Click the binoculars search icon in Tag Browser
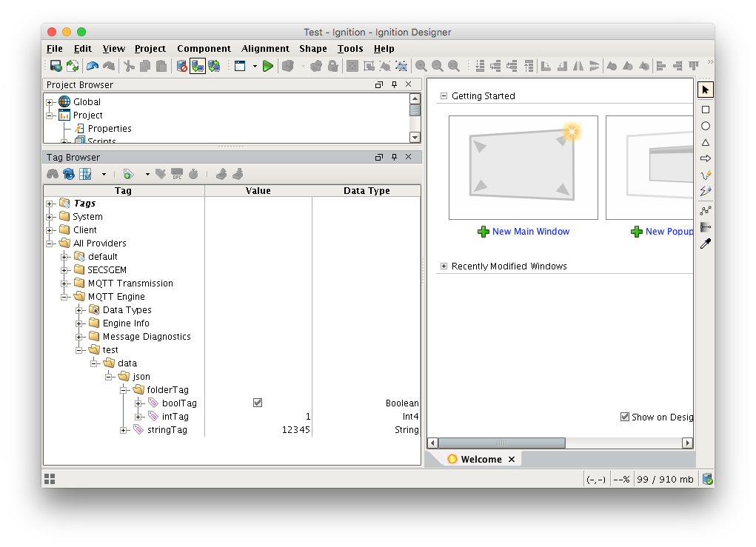The width and height of the screenshot is (756, 547). (53, 174)
